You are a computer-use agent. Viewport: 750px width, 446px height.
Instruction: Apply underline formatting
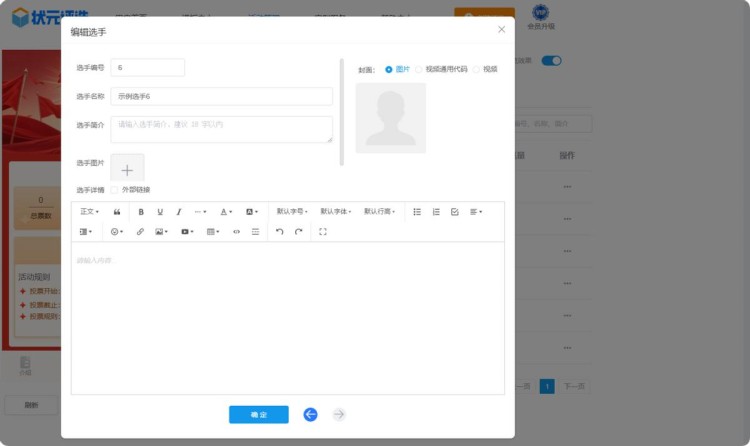click(x=160, y=212)
